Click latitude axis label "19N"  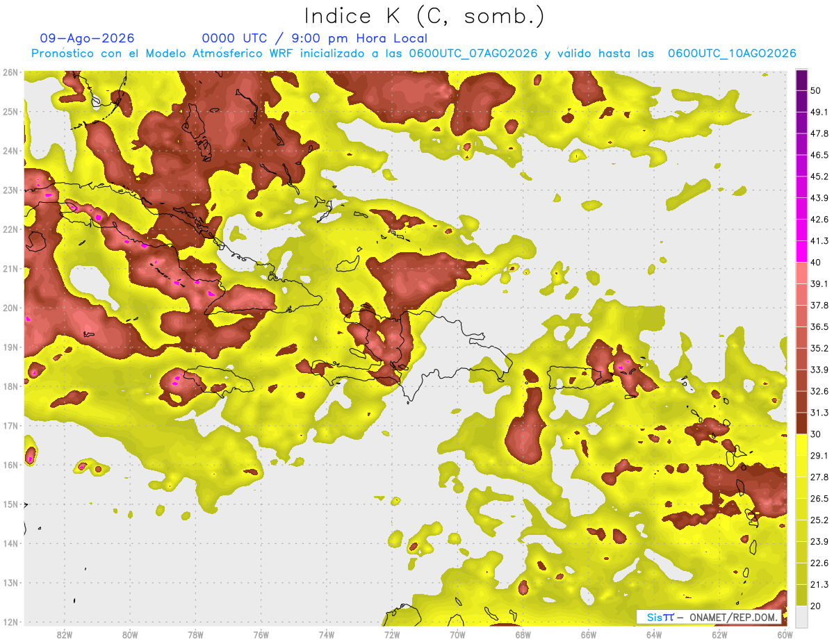[10, 347]
